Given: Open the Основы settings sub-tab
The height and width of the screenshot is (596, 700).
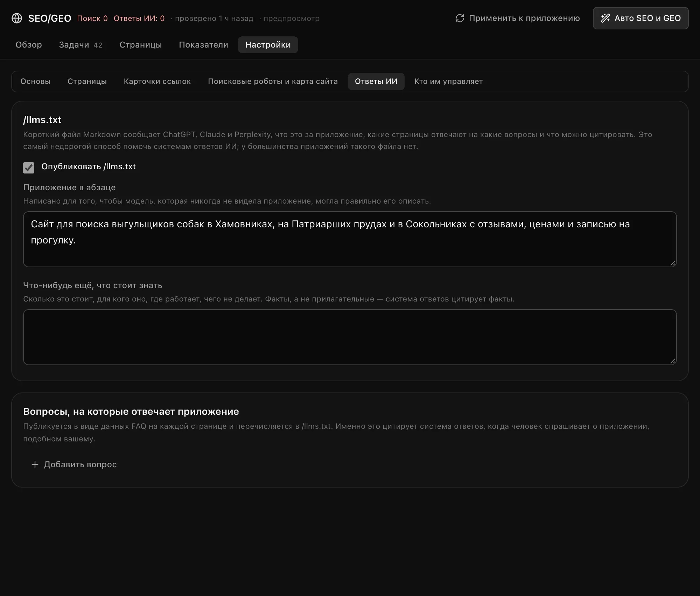Looking at the screenshot, I should (35, 81).
